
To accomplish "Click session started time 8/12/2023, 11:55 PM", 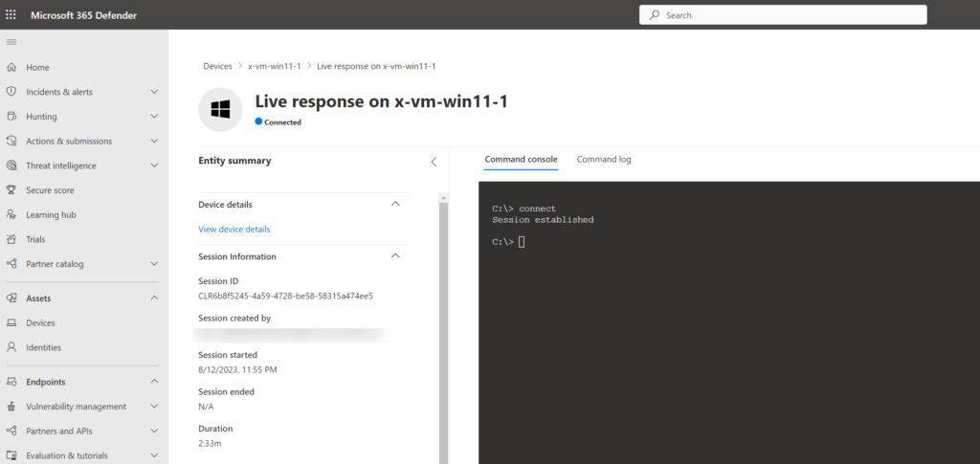I will (237, 369).
